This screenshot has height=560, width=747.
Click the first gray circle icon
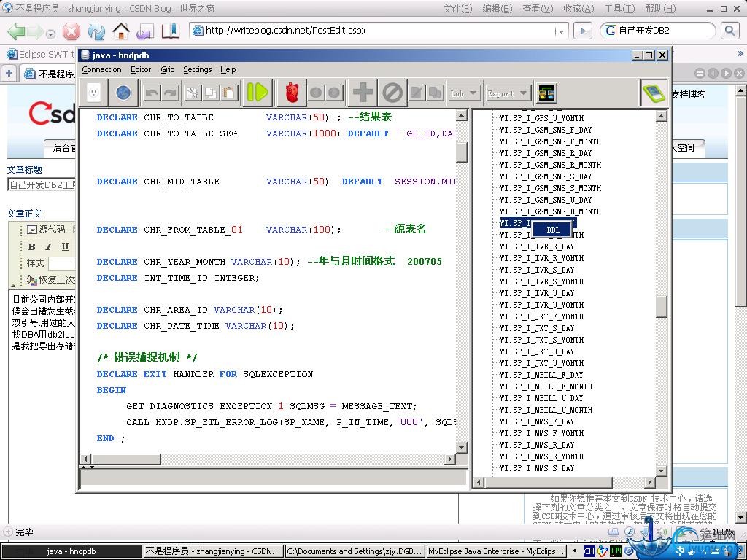click(x=316, y=93)
